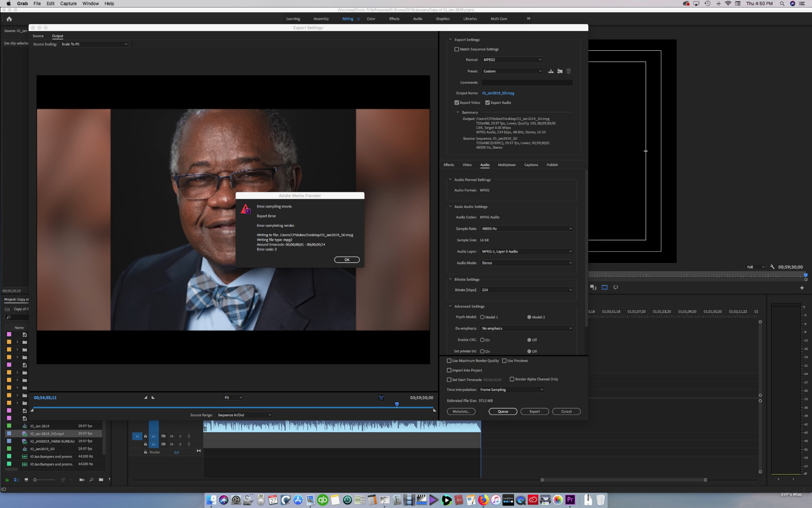
Task: Open De-emphasis dropdown
Action: click(x=527, y=328)
